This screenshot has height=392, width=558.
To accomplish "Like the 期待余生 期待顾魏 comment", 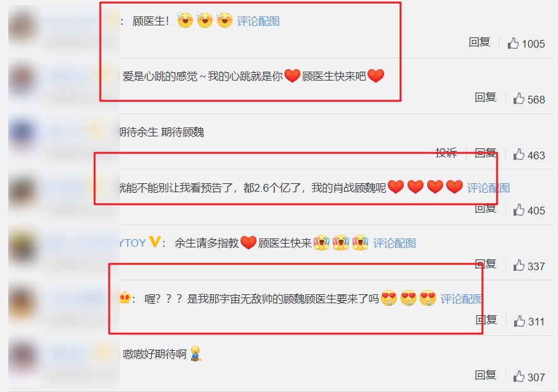I will coord(519,154).
